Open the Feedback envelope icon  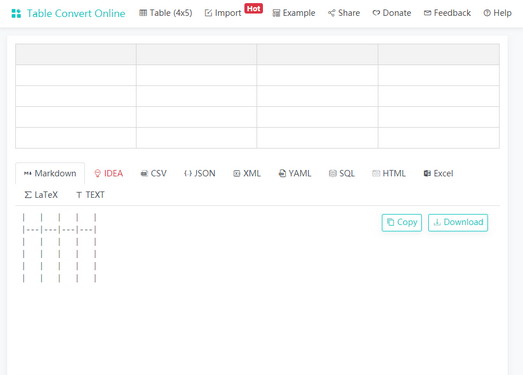(x=427, y=13)
